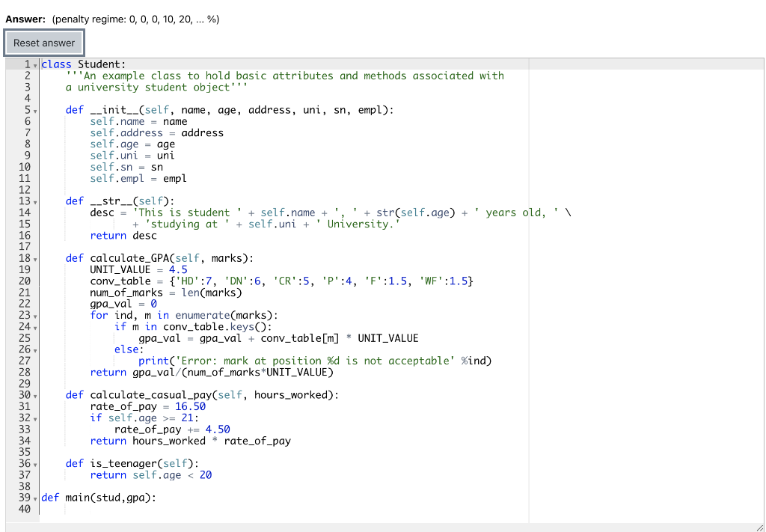This screenshot has width=766, height=532.
Task: Click the "Reset answer" button
Action: coord(43,43)
